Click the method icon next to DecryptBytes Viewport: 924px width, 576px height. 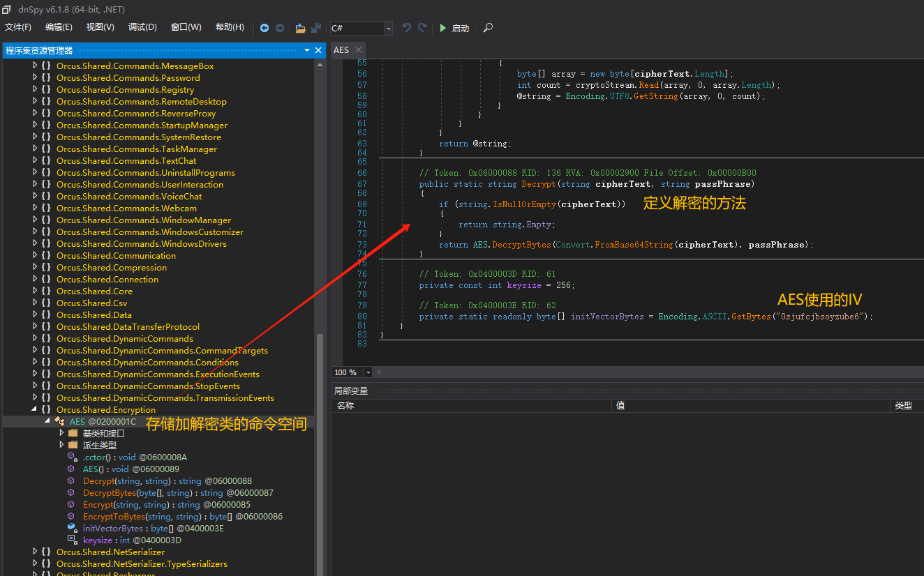click(72, 492)
